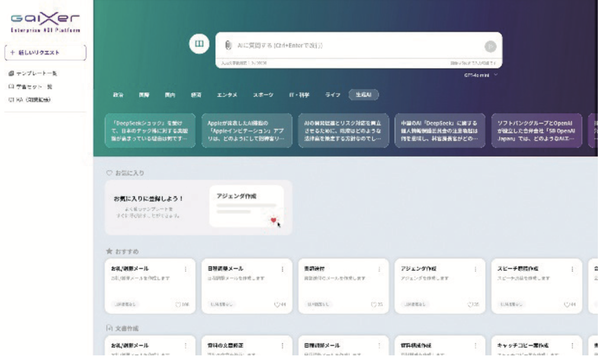
Task: Open three-dot menu on おすすめ 日程調整メール card
Action: 283,269
